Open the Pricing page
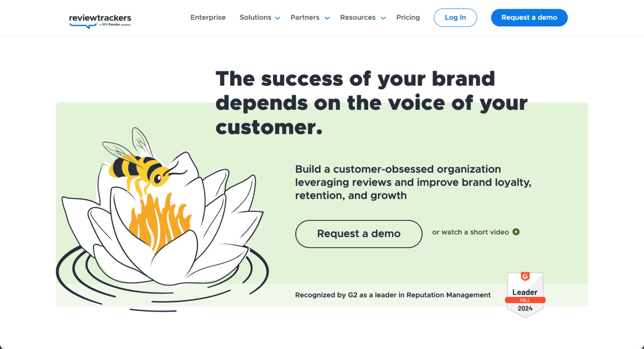 (408, 18)
